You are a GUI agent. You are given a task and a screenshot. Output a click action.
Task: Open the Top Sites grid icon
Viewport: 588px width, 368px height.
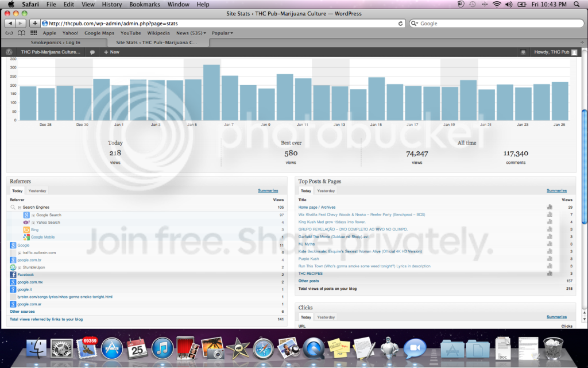click(33, 33)
